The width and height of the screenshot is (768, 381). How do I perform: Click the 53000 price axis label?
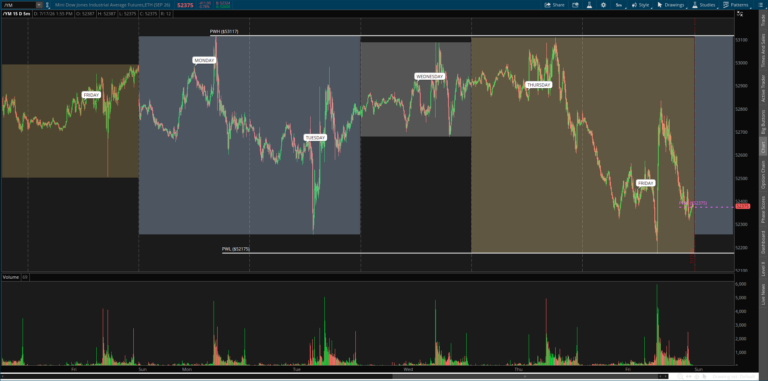742,63
